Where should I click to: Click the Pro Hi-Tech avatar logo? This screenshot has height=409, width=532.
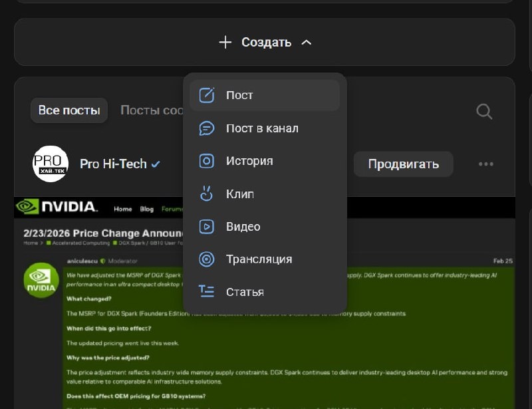tap(51, 164)
